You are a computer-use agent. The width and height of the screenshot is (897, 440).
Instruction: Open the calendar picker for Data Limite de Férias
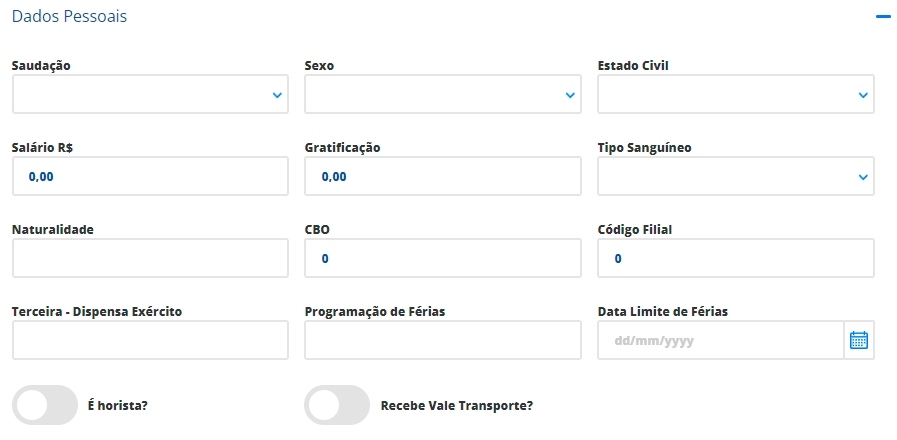[859, 340]
